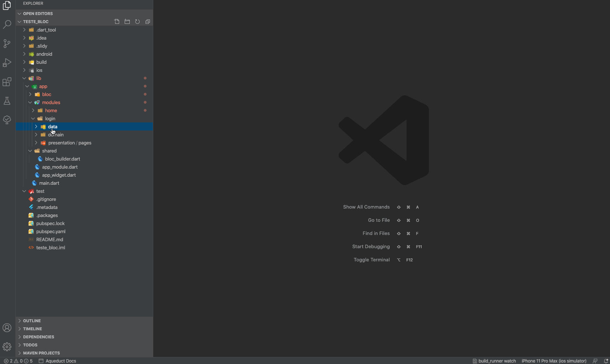
Task: Open Aqueduct Docs in status bar
Action: pyautogui.click(x=58, y=361)
